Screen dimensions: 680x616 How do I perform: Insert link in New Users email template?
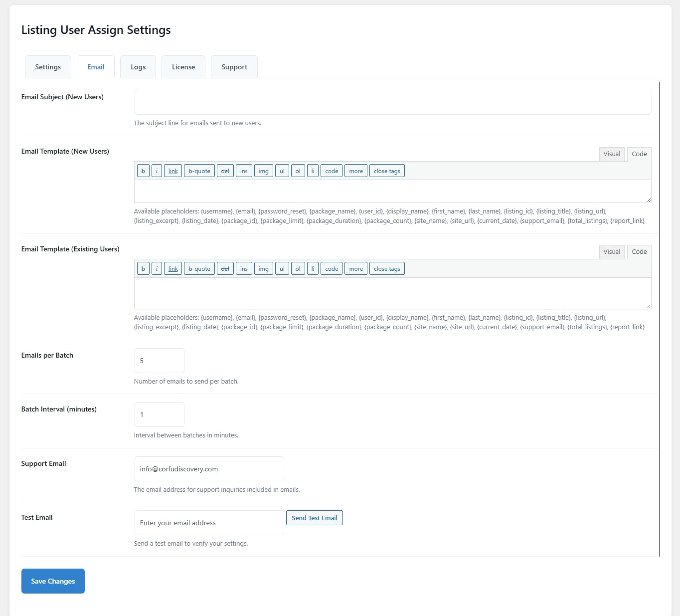point(173,171)
